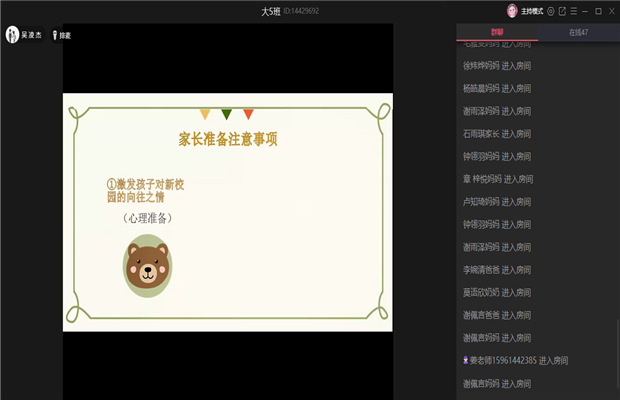Screen dimensions: 620x400
Task: Click the 家长准备注意事项 slide heading
Action: [227, 139]
